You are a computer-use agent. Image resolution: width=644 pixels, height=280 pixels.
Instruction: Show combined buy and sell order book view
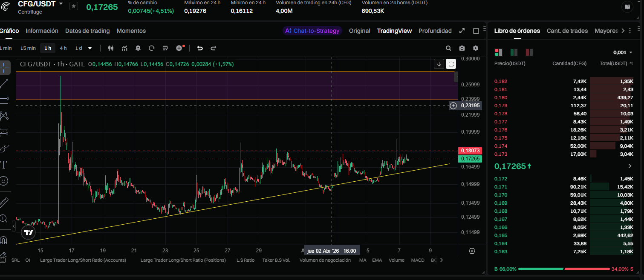coord(498,52)
